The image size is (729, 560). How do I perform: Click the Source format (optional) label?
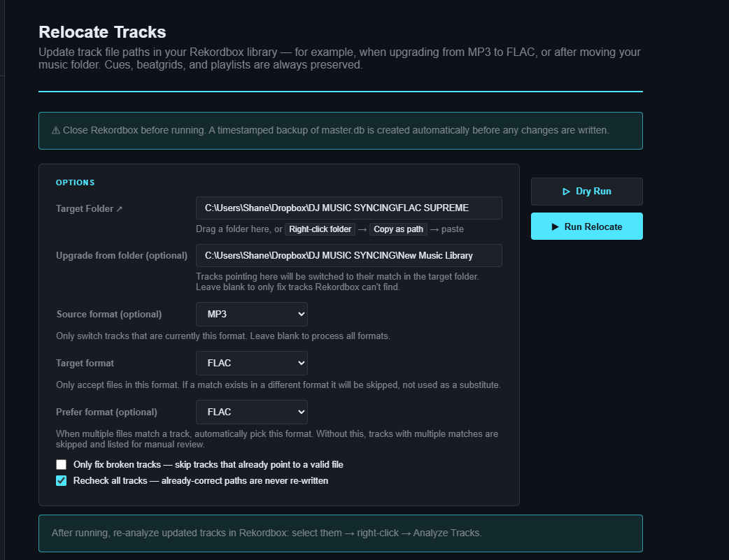pos(109,314)
